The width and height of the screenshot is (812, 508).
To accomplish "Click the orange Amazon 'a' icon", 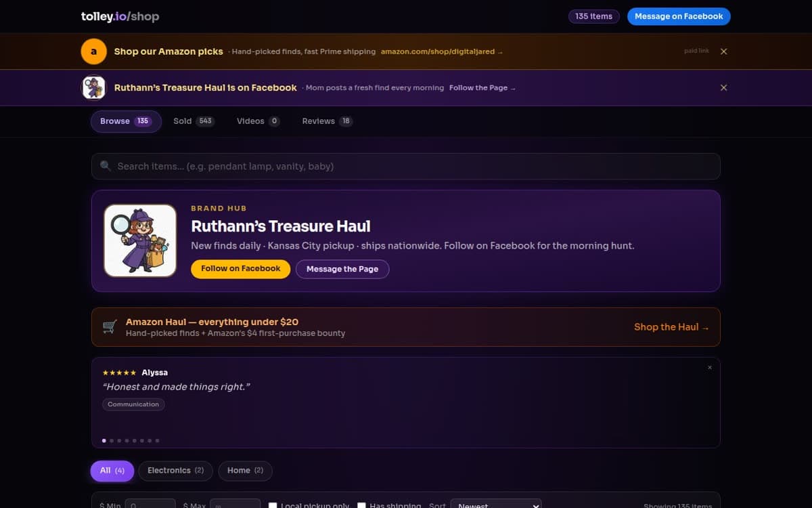I will click(94, 51).
